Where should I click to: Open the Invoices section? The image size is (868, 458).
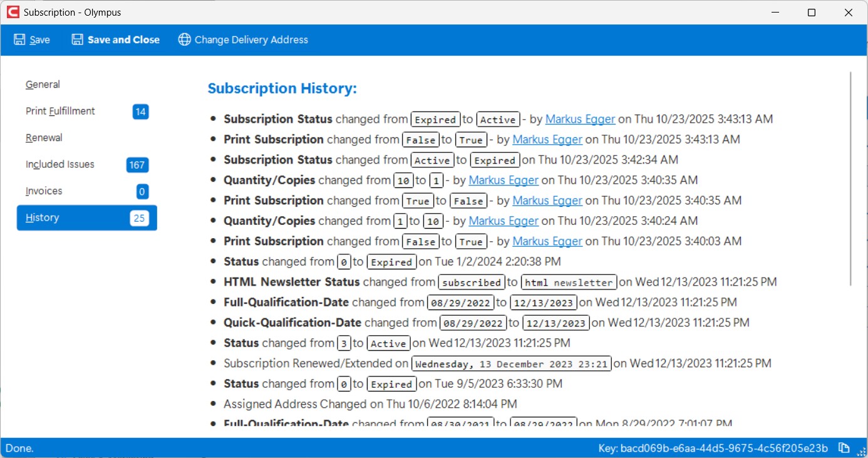44,191
